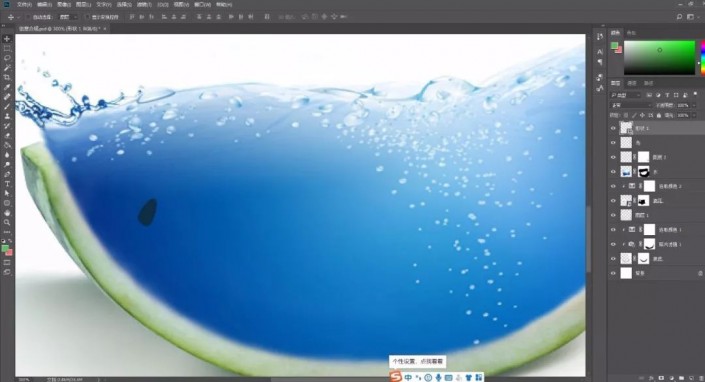
Task: Open the collapsed Paragraph panel icon
Action: [600, 62]
